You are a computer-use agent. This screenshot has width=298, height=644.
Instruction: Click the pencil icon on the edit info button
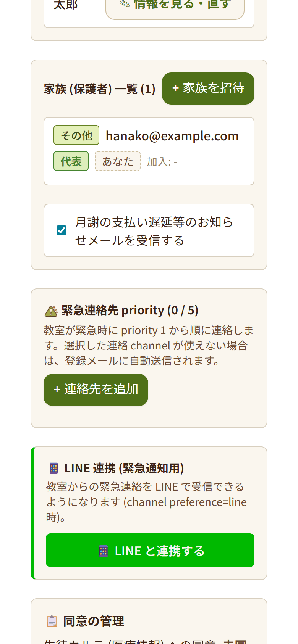(x=125, y=3)
